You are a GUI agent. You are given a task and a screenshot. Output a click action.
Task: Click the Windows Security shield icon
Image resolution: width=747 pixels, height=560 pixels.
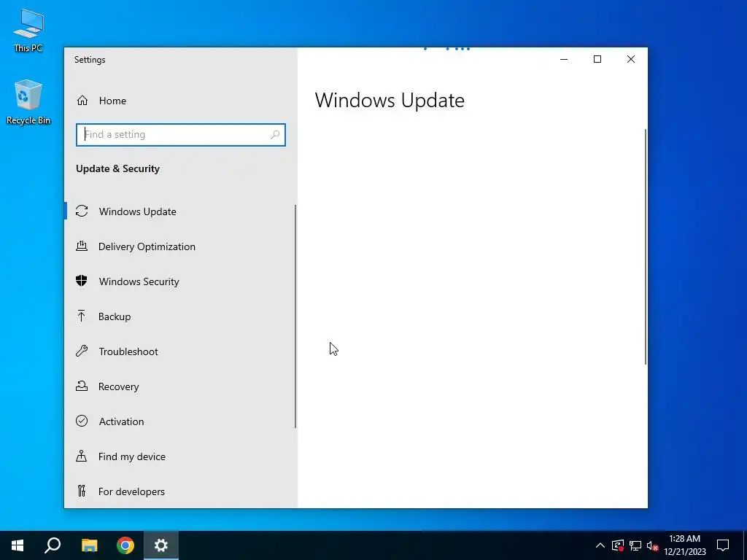(82, 281)
